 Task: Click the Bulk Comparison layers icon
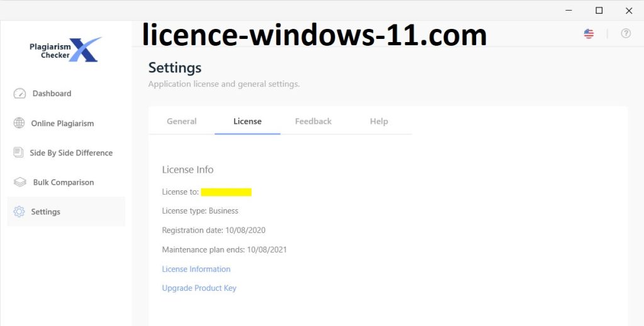point(19,182)
